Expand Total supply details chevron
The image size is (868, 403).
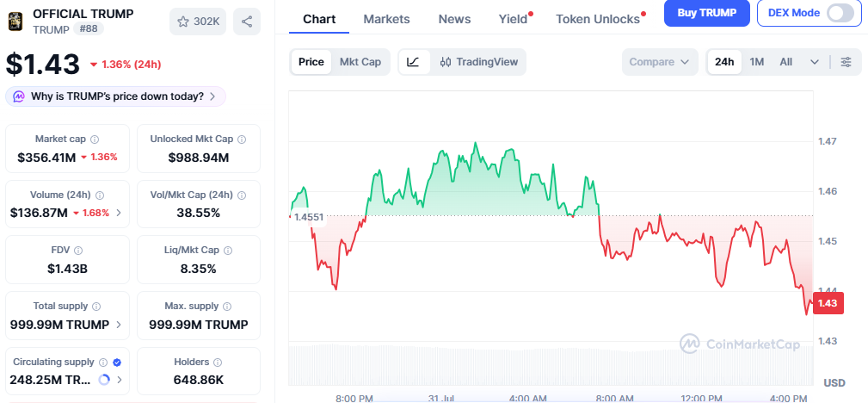pyautogui.click(x=119, y=325)
